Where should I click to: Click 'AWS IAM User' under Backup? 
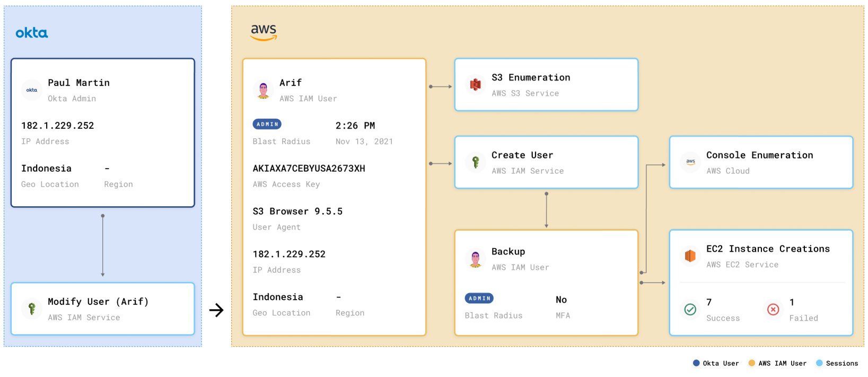click(x=520, y=268)
